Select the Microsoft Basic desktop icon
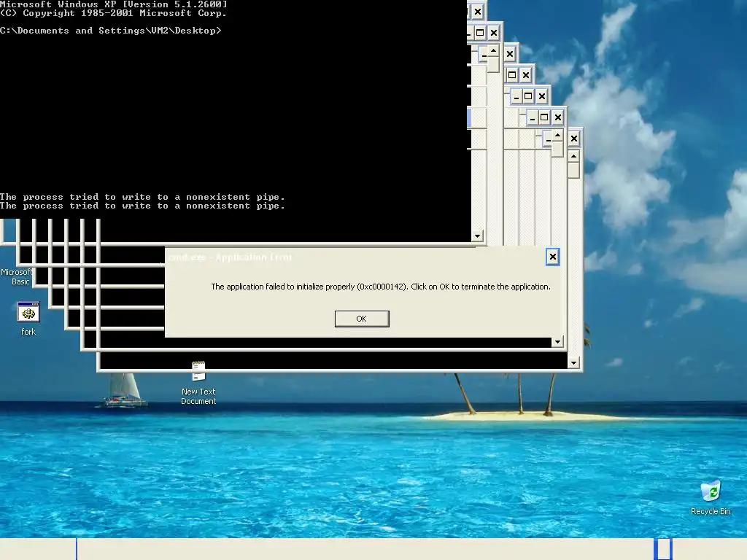Screen dimensions: 747x560 (x=16, y=276)
